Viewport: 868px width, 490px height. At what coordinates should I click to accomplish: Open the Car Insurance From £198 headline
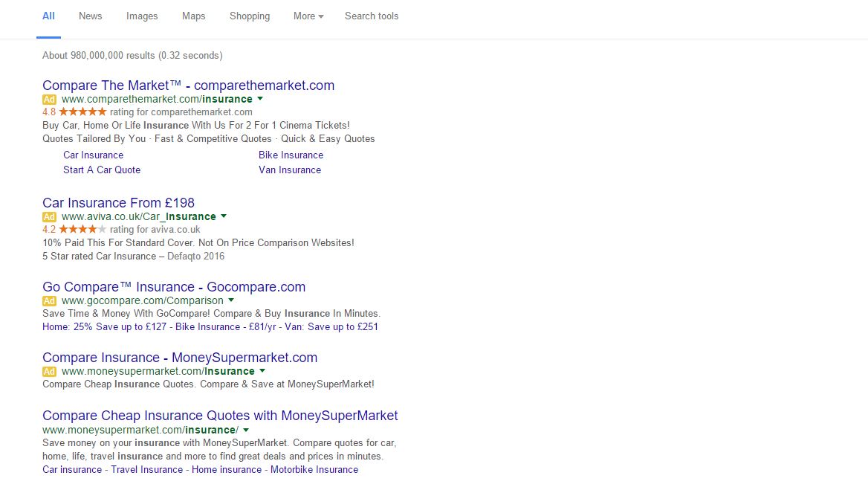point(118,203)
